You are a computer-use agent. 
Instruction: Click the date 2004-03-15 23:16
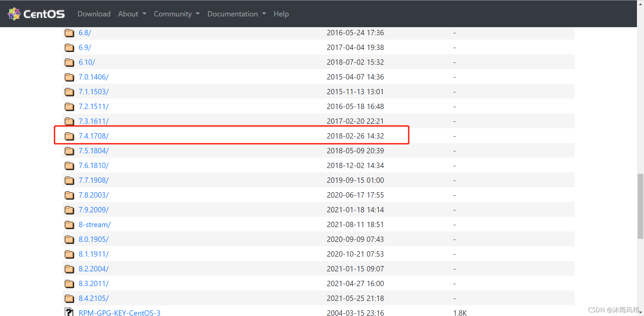(355, 313)
